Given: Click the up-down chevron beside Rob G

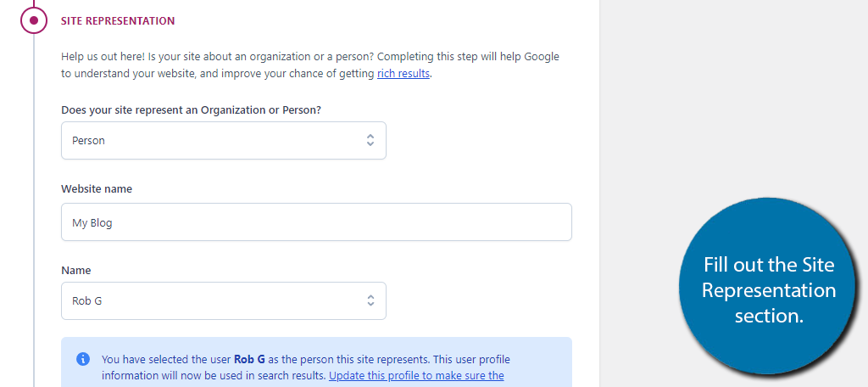Looking at the screenshot, I should click(370, 300).
